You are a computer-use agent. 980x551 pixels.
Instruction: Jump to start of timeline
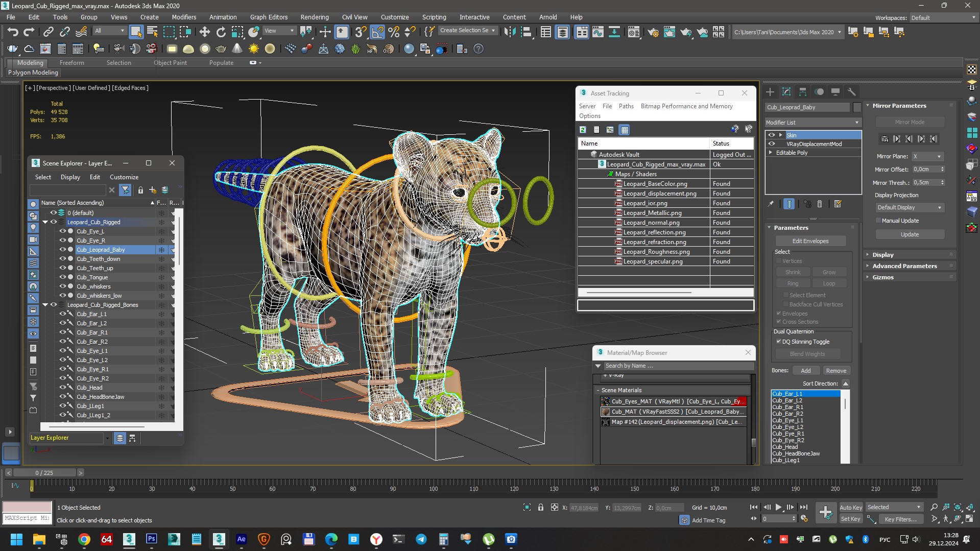(754, 507)
